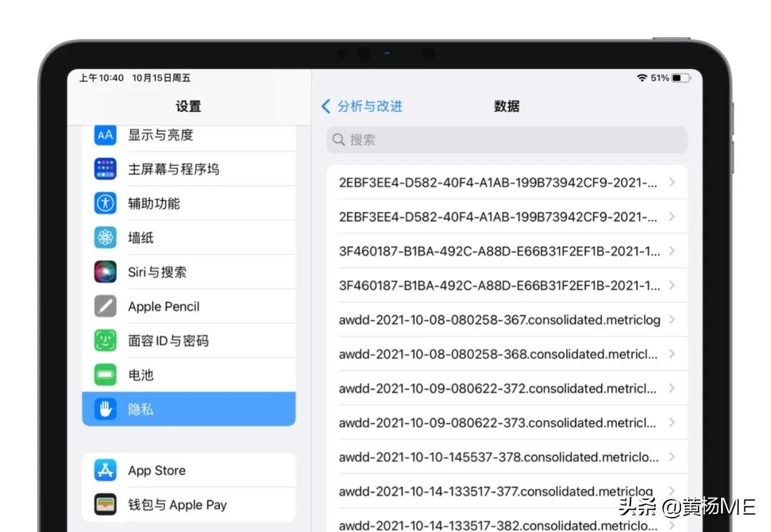Open 电池 battery settings icon
Screen dimensions: 771x532
(x=105, y=374)
